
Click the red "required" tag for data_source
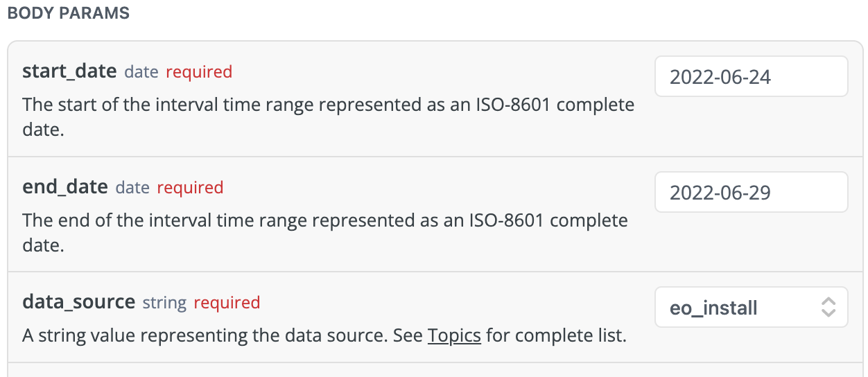227,303
